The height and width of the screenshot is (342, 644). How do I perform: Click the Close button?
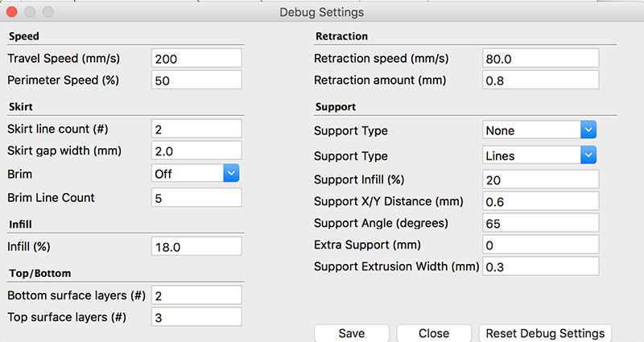click(x=434, y=333)
